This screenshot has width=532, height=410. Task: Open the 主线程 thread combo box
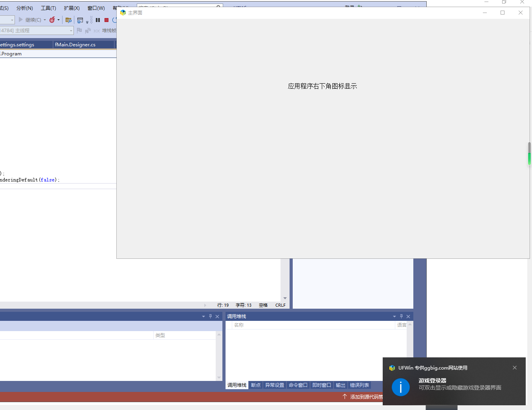(36, 30)
